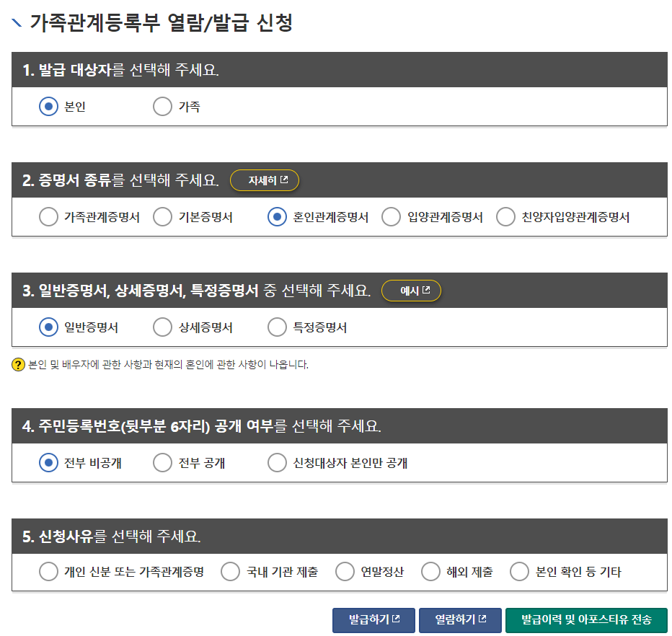Click the 5. 신청사유 section heading

click(112, 536)
